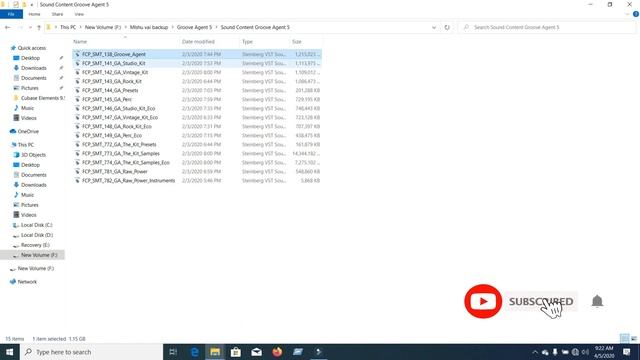Open the recent locations dropdown arrow
640x360 pixels.
tap(30, 27)
